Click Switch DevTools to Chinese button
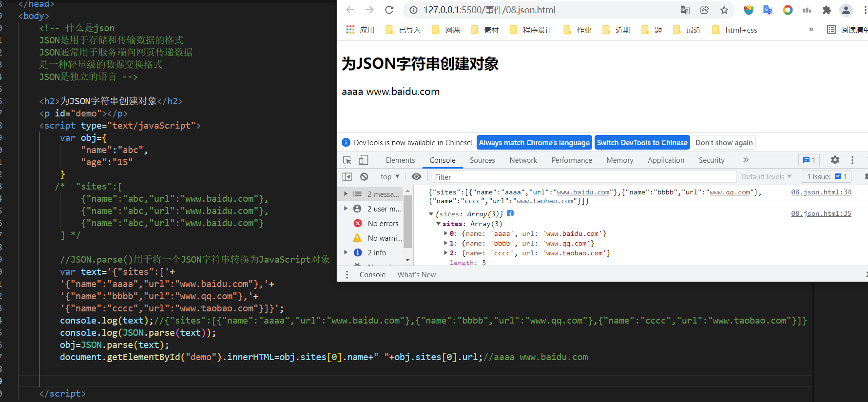This screenshot has height=402, width=868. [x=642, y=142]
